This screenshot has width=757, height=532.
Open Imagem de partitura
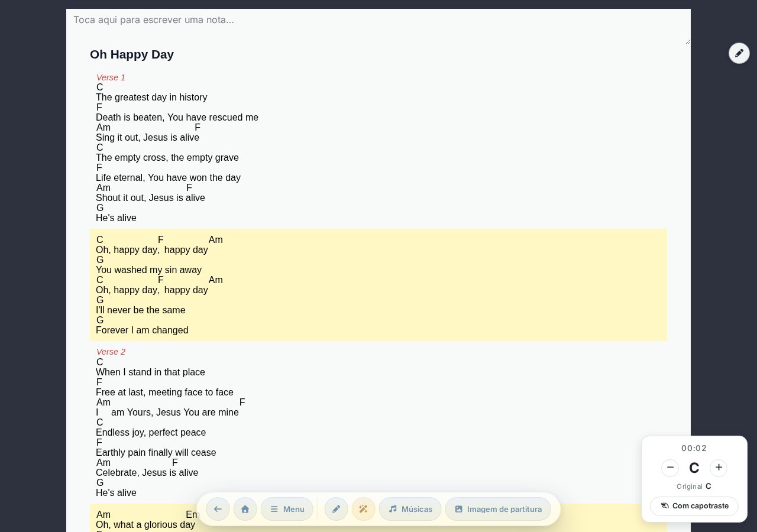click(x=498, y=509)
